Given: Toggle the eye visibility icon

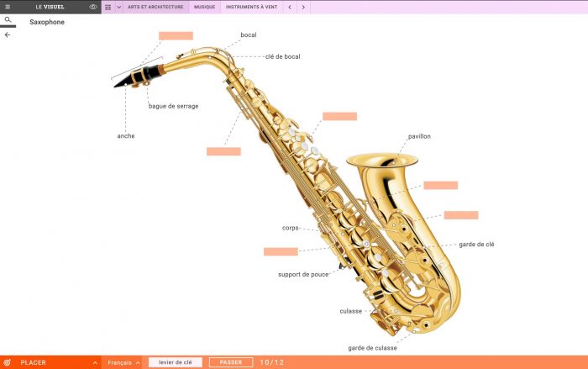Looking at the screenshot, I should coord(93,7).
